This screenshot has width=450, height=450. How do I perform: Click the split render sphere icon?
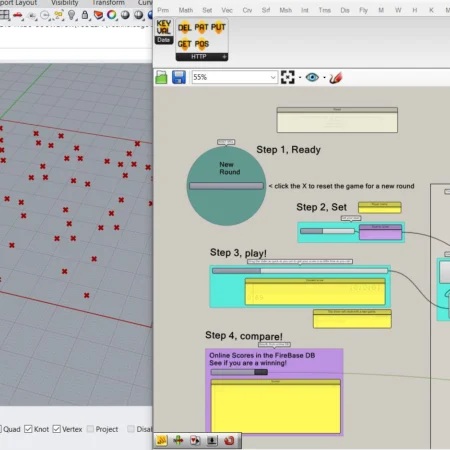click(x=138, y=15)
